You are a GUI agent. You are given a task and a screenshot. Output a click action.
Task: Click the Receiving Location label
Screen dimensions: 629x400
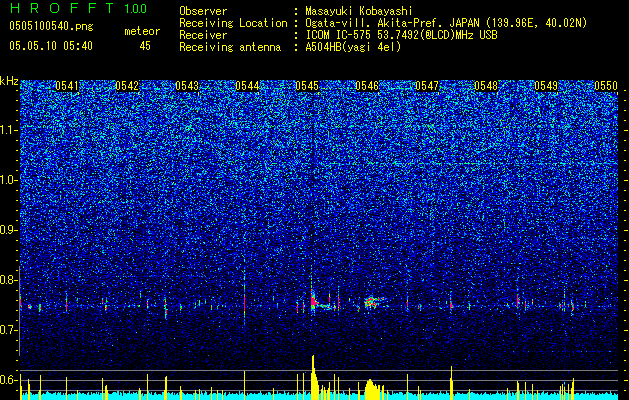[233, 23]
